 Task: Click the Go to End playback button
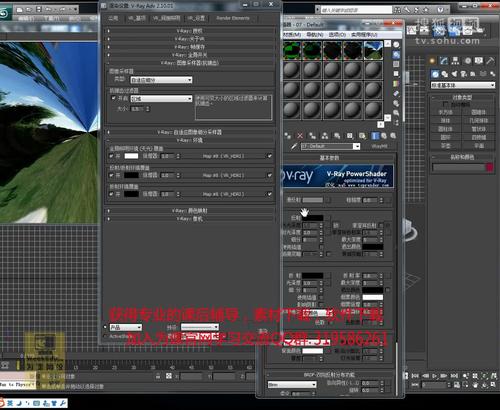pyautogui.click(x=454, y=376)
